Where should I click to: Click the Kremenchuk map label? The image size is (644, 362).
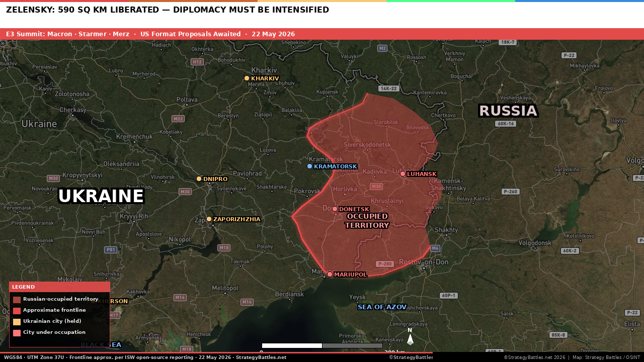click(x=134, y=137)
